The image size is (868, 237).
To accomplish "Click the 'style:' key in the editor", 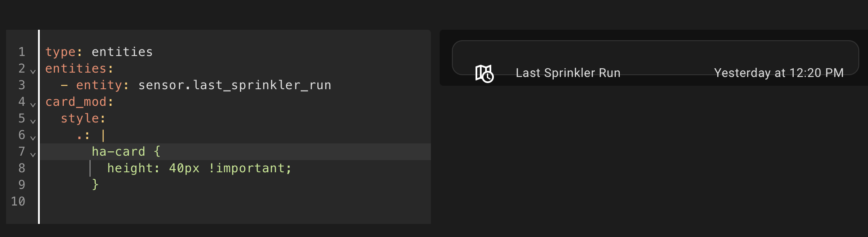I will click(83, 118).
